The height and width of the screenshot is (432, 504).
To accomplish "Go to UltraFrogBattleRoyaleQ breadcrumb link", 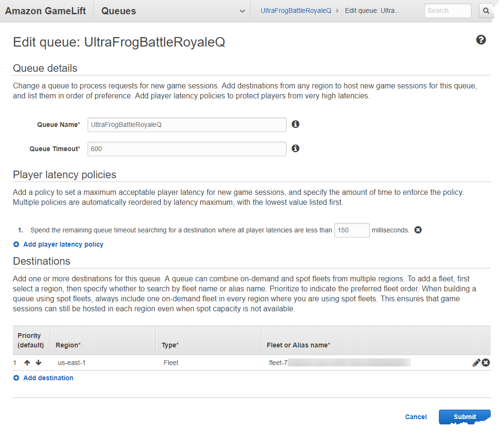I will (x=296, y=10).
